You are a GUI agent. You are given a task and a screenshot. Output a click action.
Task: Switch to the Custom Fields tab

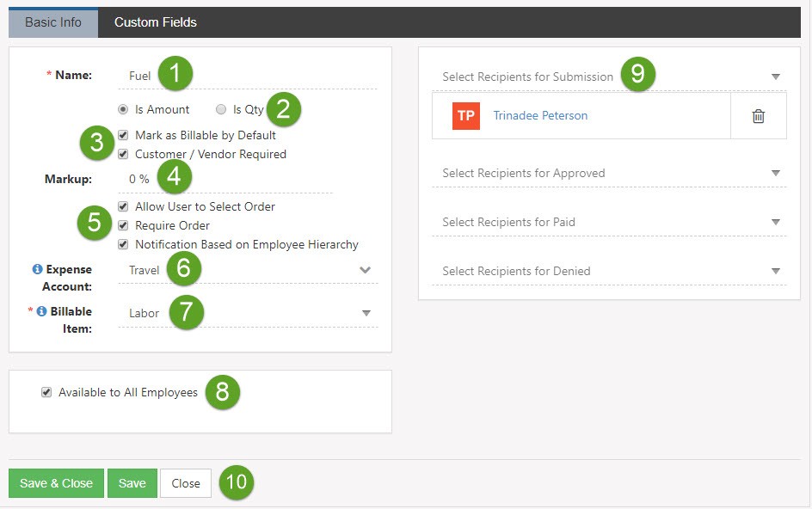coord(155,22)
